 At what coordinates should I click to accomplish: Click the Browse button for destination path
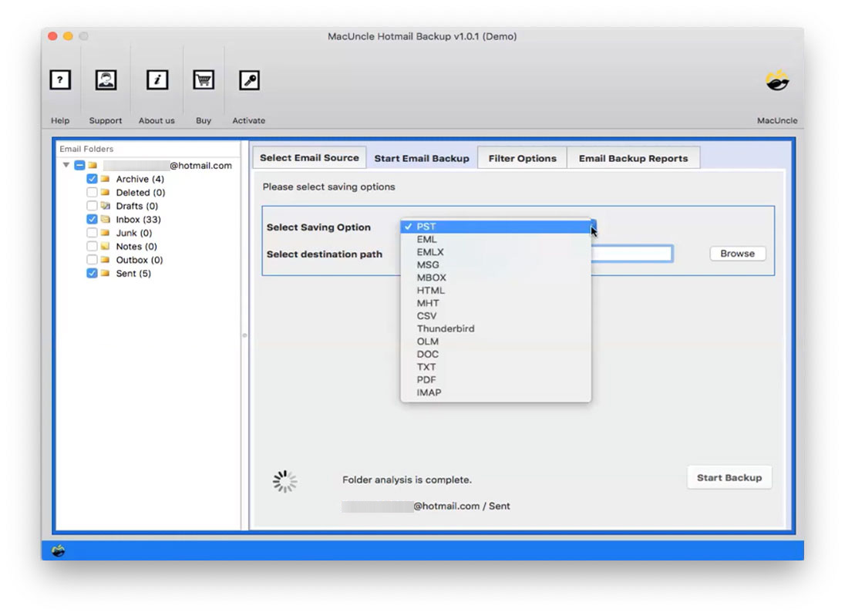[736, 253]
